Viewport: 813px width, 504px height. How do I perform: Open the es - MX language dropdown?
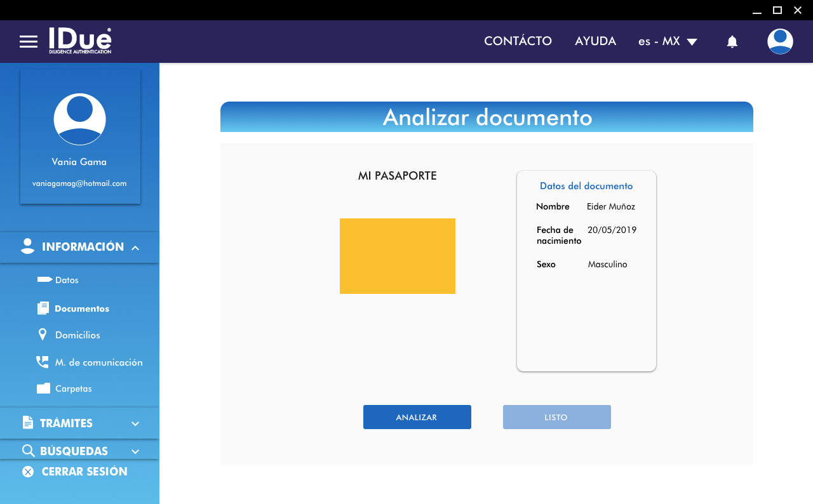point(668,42)
